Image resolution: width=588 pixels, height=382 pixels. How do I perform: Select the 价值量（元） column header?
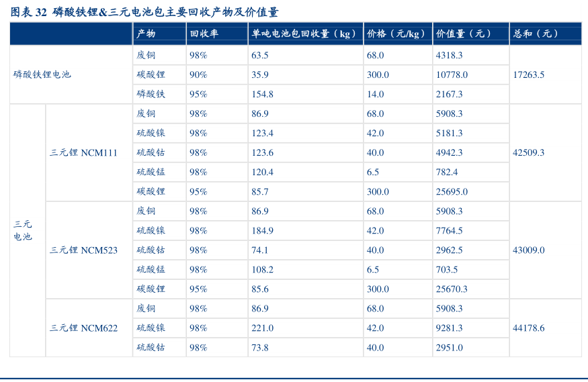pos(464,34)
